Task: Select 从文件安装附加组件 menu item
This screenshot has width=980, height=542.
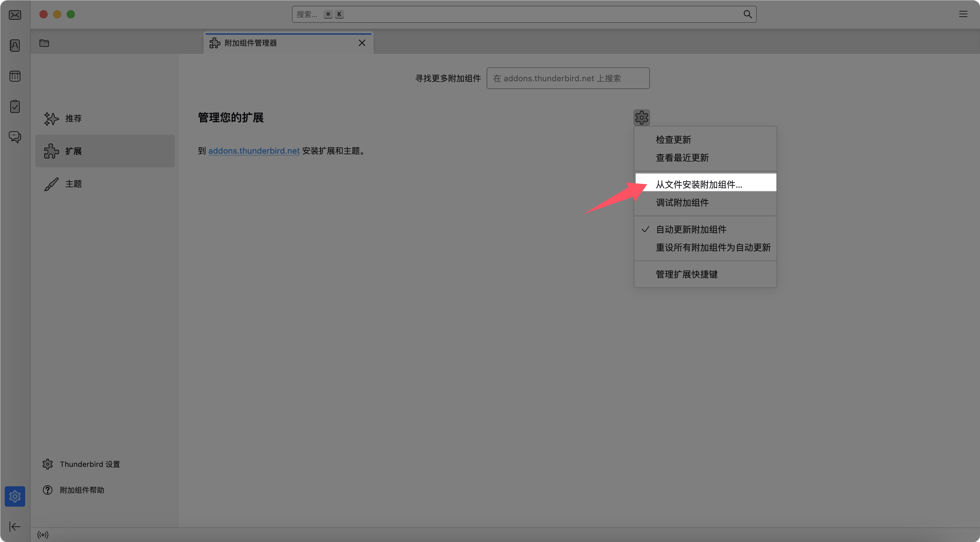Action: 699,184
